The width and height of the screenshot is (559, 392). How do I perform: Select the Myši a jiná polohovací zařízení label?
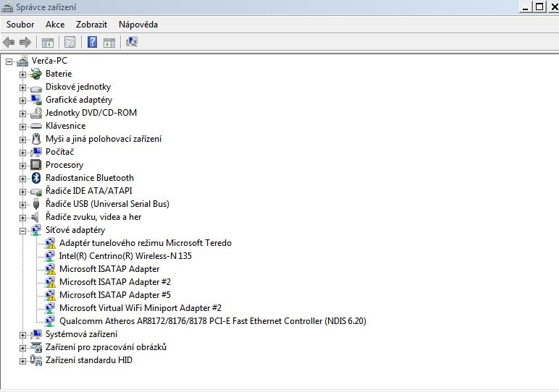point(104,139)
